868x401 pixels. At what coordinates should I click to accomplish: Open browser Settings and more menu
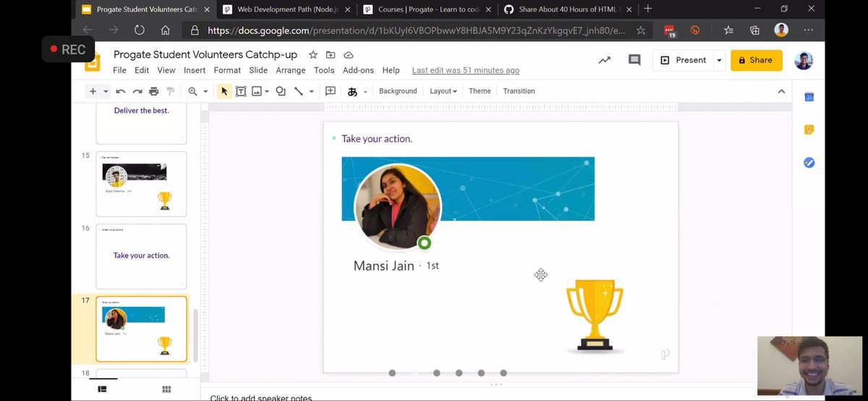(x=809, y=30)
